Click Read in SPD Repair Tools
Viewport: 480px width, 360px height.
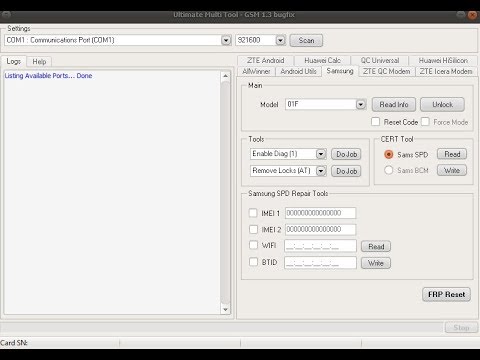coord(376,247)
